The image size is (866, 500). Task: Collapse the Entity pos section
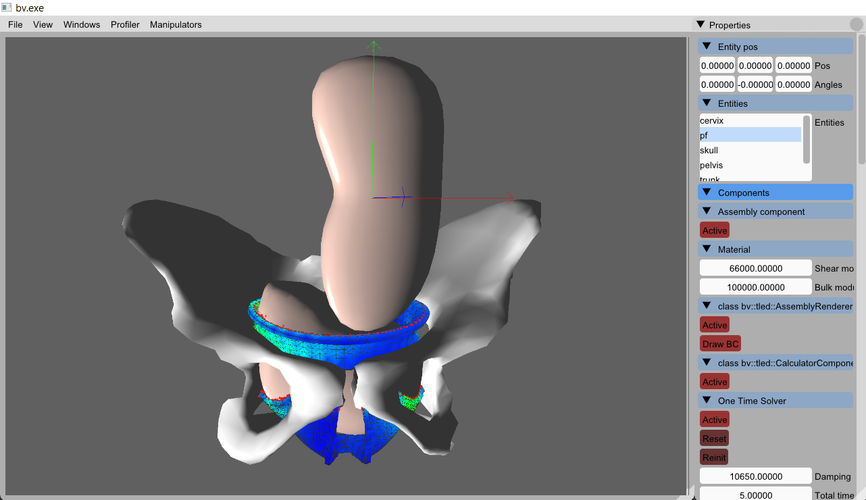pyautogui.click(x=707, y=47)
